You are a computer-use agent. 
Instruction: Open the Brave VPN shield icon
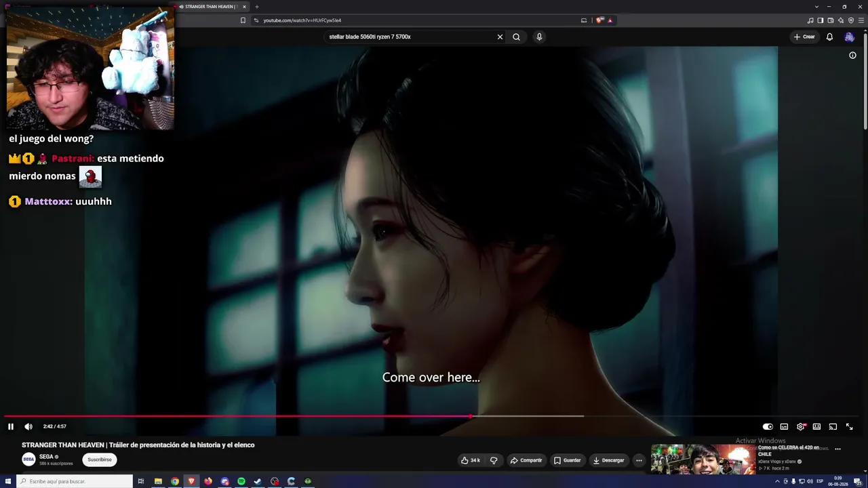[x=851, y=20]
